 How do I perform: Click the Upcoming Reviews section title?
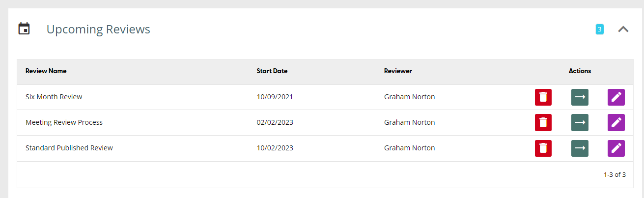pos(98,29)
